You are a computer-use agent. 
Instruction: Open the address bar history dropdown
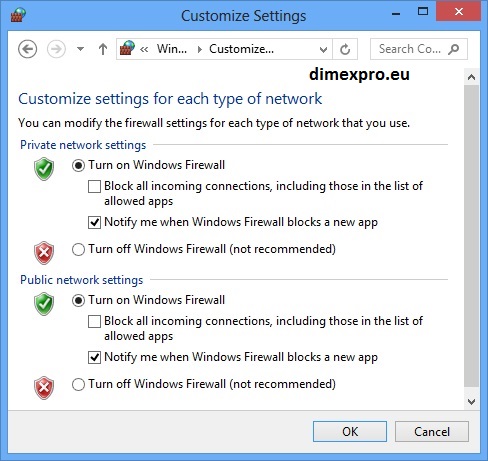(x=323, y=49)
